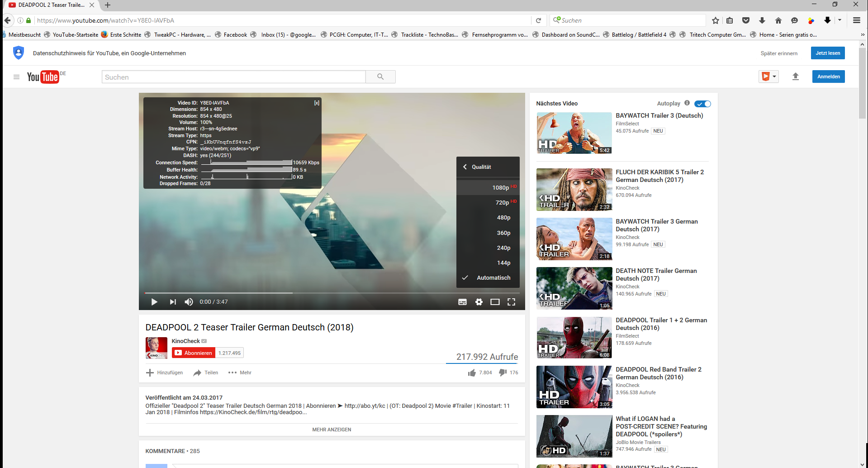Subscribe to KinoCheck via Abonnieren
This screenshot has height=468, width=868.
(x=194, y=353)
